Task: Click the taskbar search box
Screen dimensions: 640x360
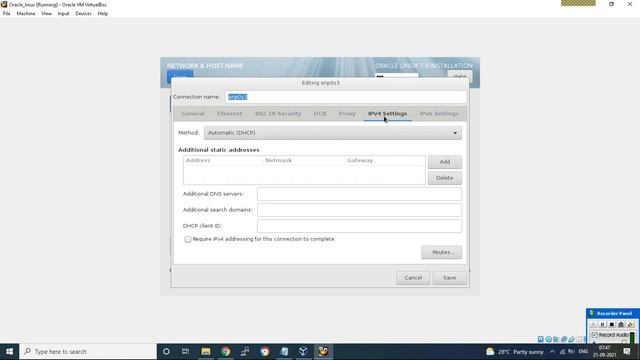Action: point(88,351)
